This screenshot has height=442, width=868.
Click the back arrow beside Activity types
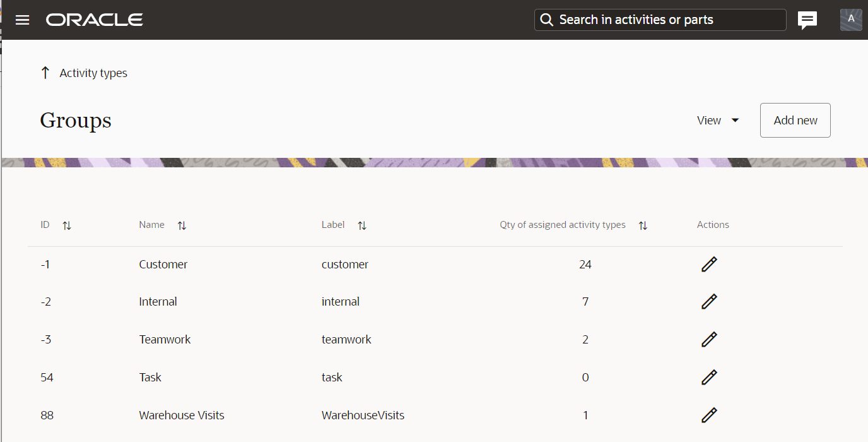click(45, 73)
